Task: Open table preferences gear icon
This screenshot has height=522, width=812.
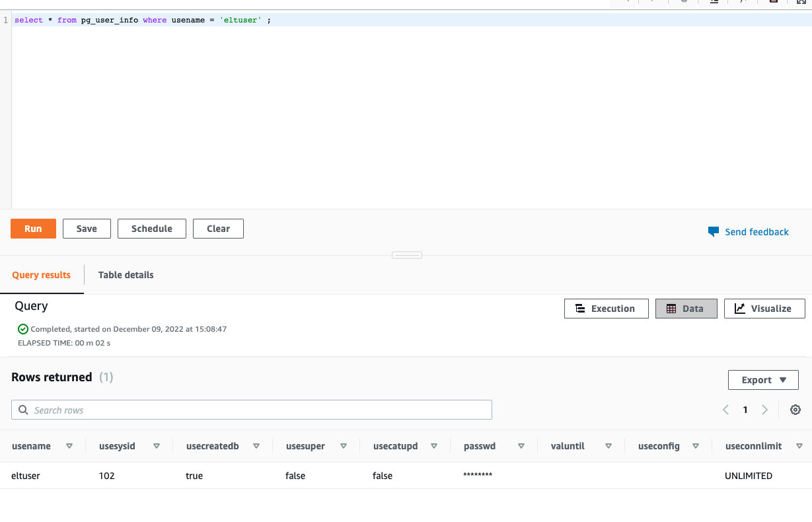Action: click(x=795, y=410)
